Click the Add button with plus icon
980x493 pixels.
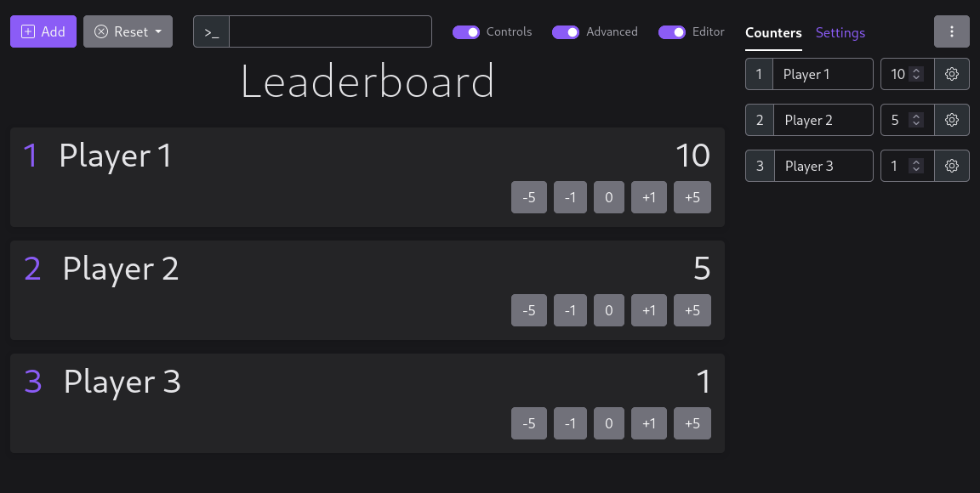[x=43, y=31]
